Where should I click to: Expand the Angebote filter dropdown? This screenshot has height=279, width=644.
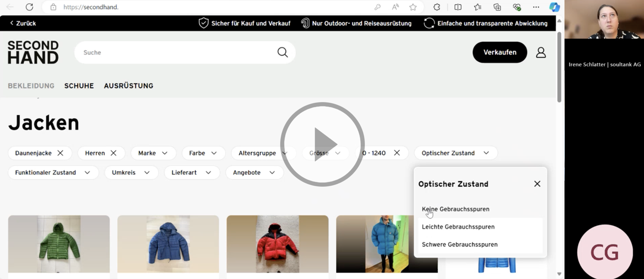[254, 173]
